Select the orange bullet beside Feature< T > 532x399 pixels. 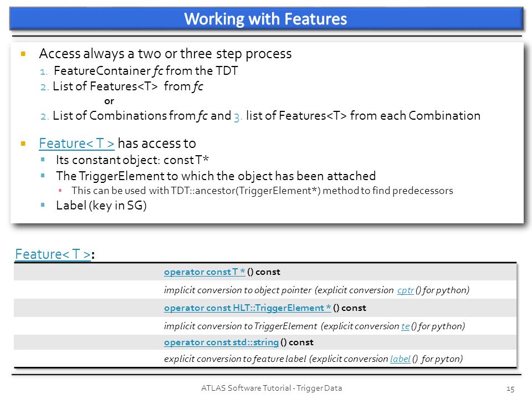coord(23,144)
